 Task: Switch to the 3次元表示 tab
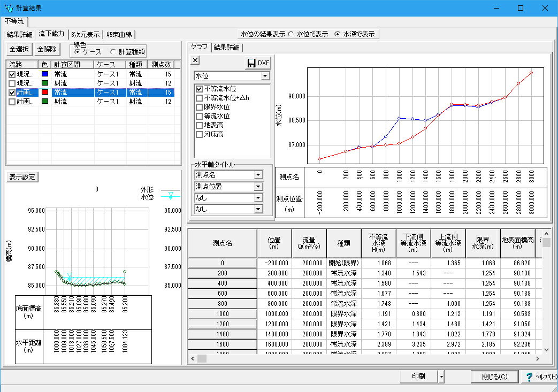tap(85, 34)
